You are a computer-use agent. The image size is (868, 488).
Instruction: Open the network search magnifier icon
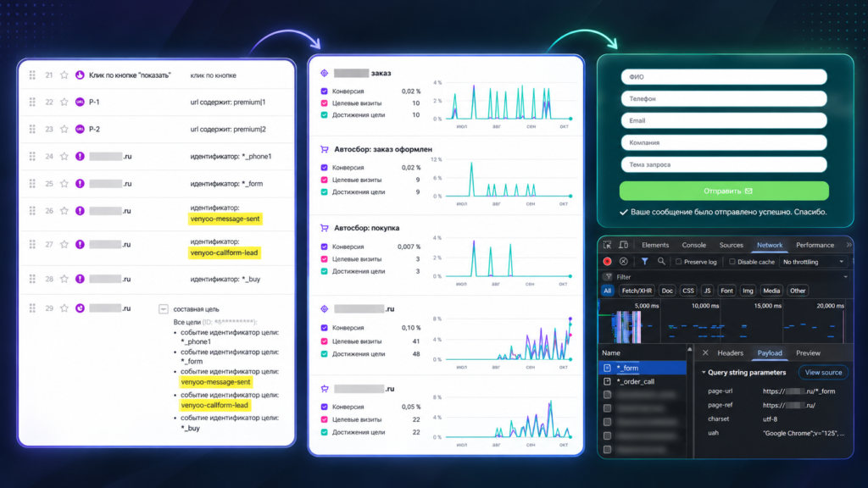(661, 261)
